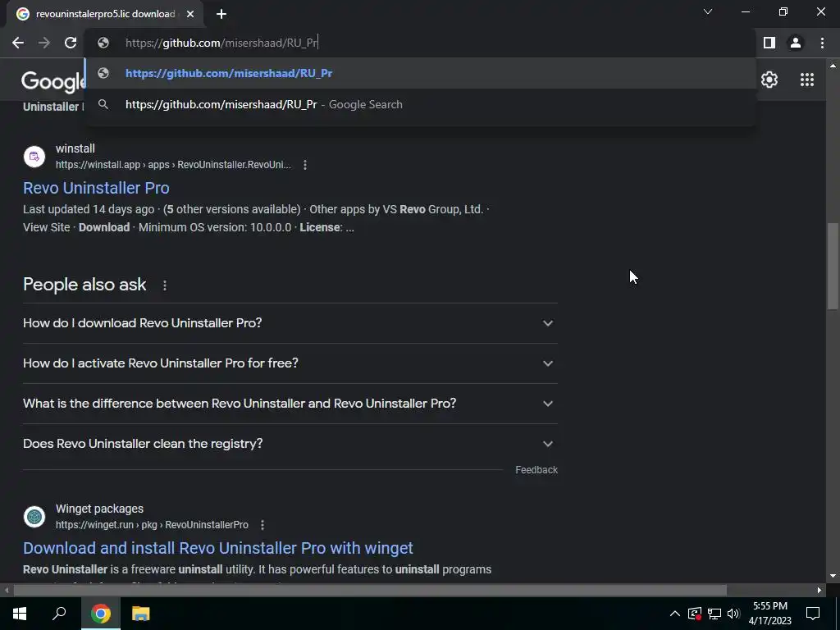This screenshot has height=630, width=840.
Task: Select the revouninstalerpro5.lic download tab
Action: pyautogui.click(x=105, y=14)
